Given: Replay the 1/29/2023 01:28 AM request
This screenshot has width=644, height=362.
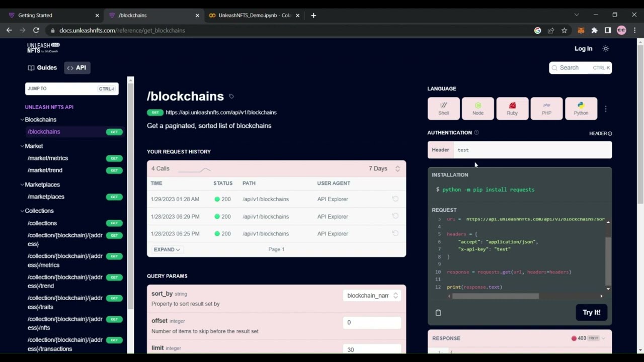Looking at the screenshot, I should point(395,199).
